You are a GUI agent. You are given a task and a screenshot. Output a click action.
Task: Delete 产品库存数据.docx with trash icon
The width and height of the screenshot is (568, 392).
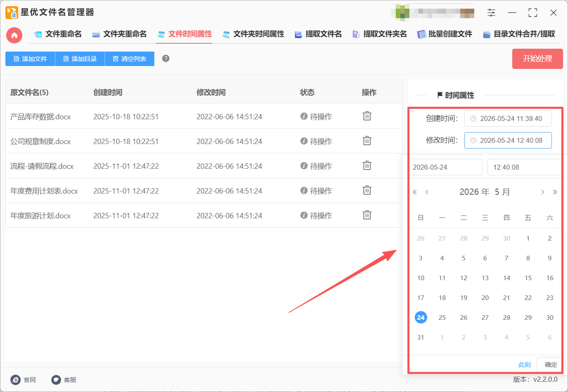[367, 116]
